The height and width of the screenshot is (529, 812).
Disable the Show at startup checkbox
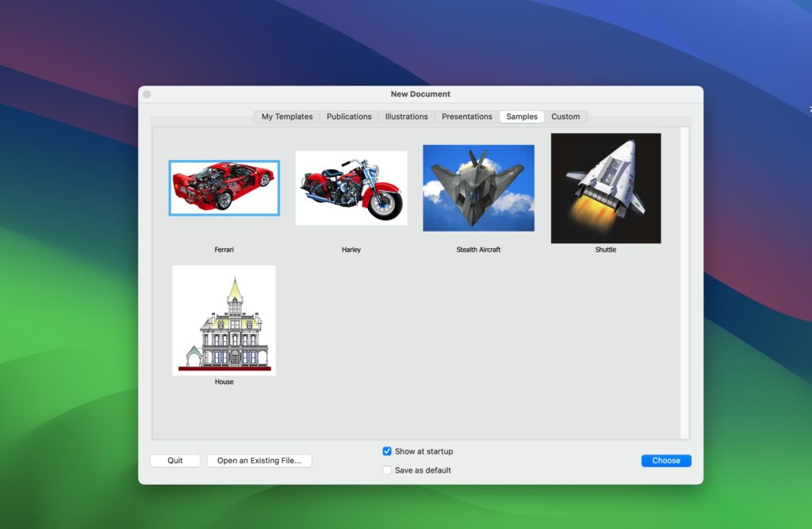click(387, 450)
